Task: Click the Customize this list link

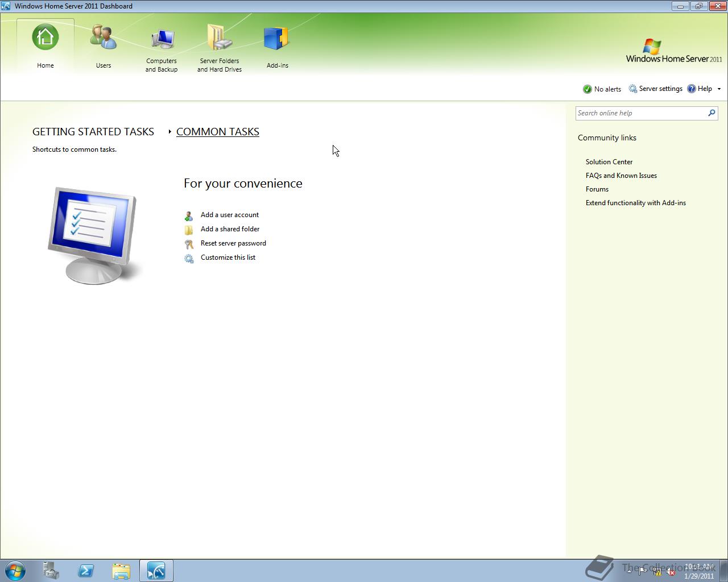Action: pos(228,257)
